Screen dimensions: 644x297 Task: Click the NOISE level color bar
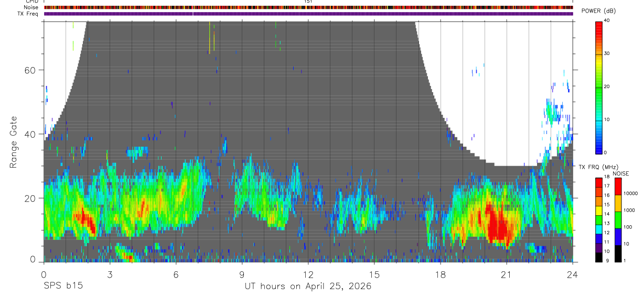[x=618, y=219]
